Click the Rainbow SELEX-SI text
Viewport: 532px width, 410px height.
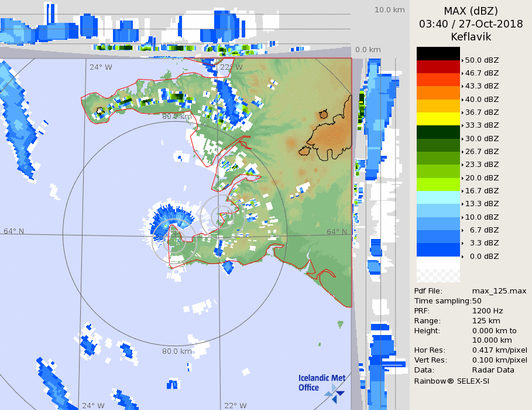[451, 381]
